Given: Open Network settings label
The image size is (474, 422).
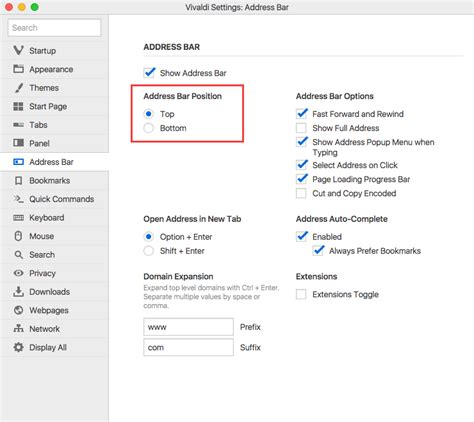Looking at the screenshot, I should pos(45,329).
